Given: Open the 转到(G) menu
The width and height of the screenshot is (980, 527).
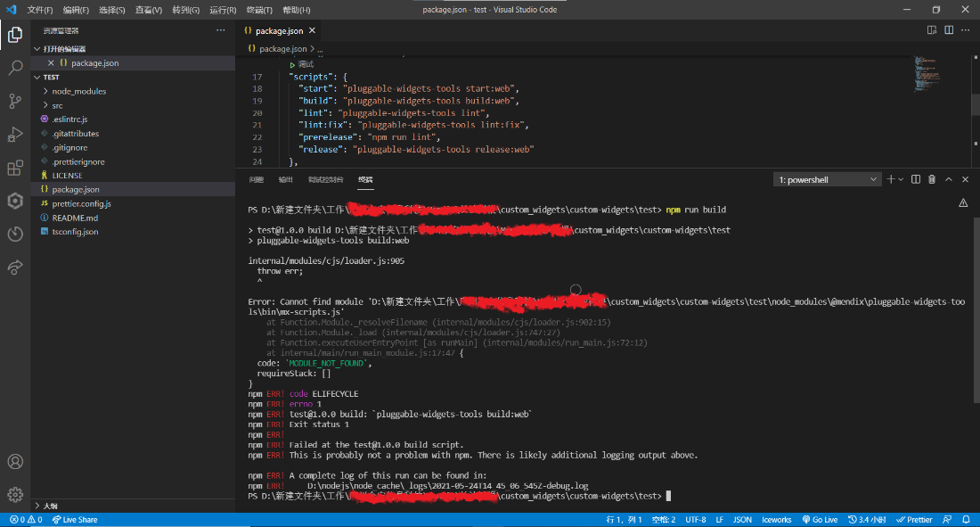Looking at the screenshot, I should click(185, 10).
